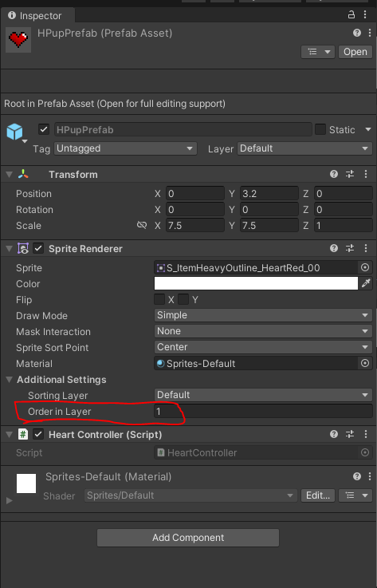This screenshot has width=377, height=588.
Task: Click Scale Z field
Action: coord(344,225)
